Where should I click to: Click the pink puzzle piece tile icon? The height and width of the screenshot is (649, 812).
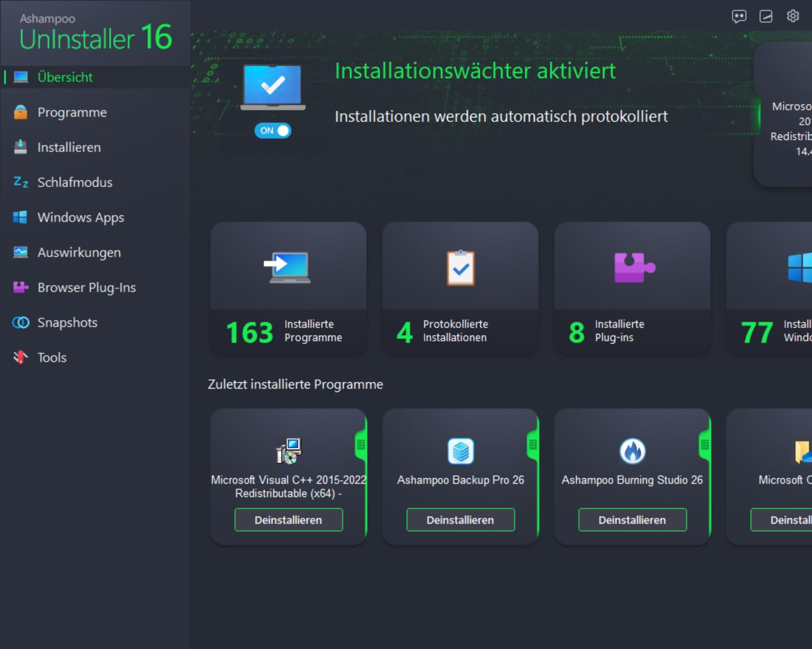click(634, 267)
